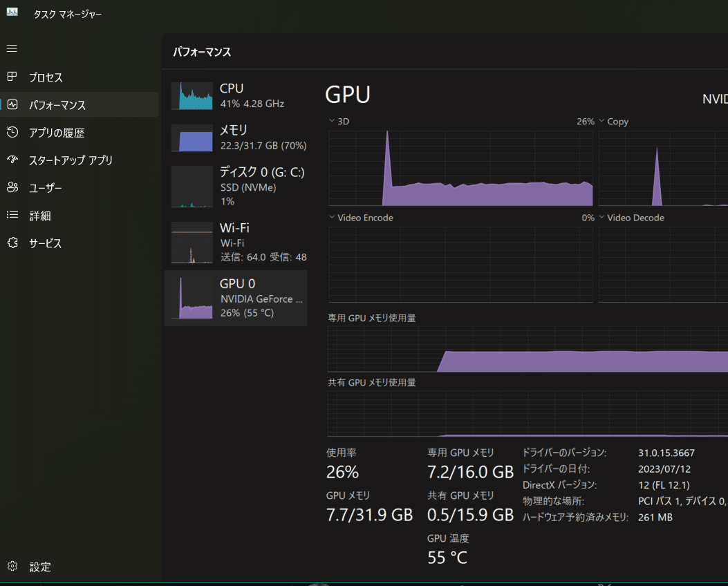
Task: Click DirectX version 12 (FL 12.1)
Action: click(664, 485)
